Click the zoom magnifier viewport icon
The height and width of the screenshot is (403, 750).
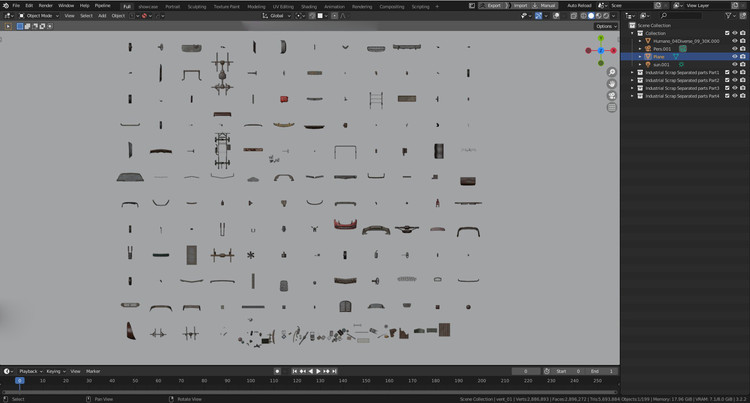[x=612, y=72]
